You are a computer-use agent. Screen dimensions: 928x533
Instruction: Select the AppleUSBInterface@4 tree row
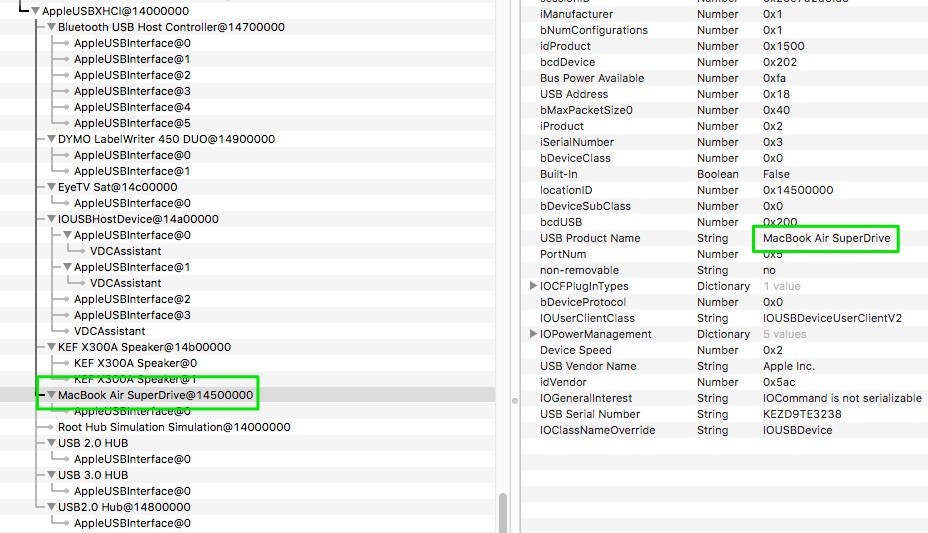pos(247,107)
